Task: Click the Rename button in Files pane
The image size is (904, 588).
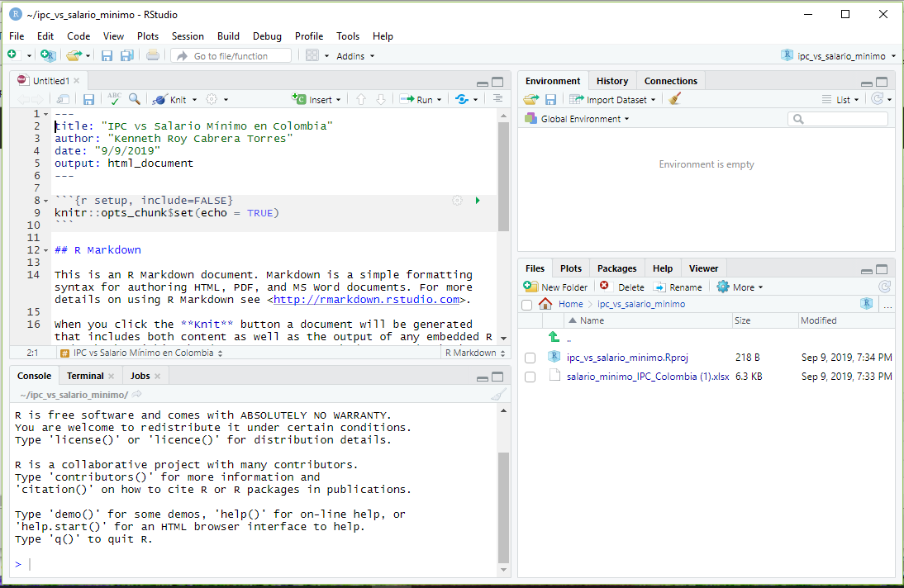Action: (x=678, y=287)
